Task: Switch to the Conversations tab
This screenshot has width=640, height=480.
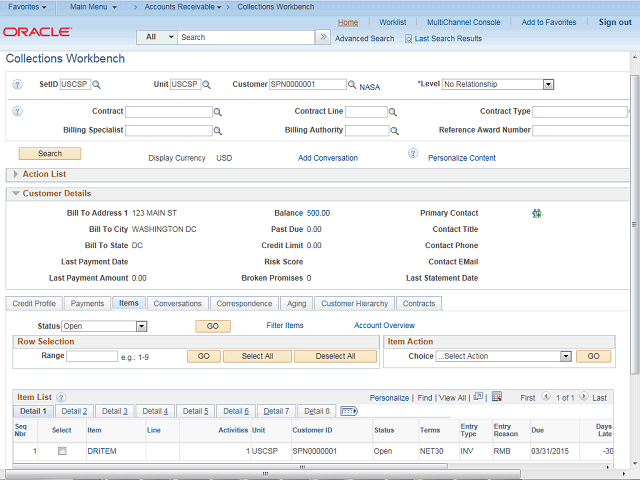Action: (x=177, y=303)
